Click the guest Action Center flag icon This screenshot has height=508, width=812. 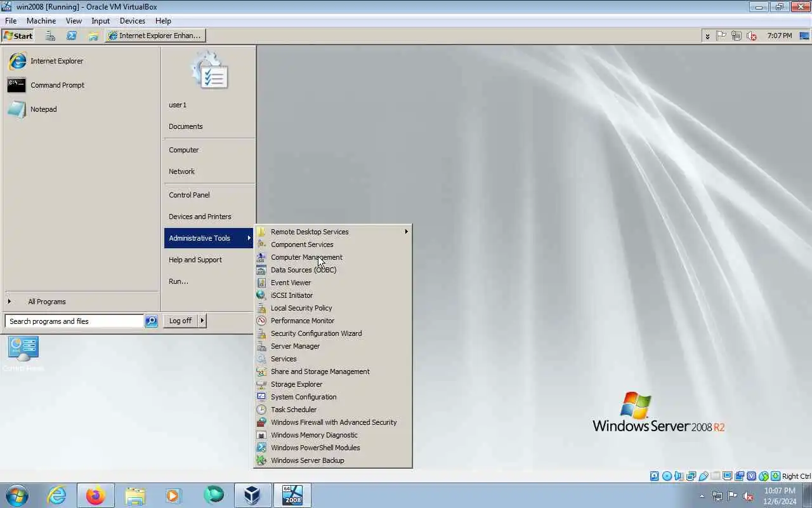(721, 36)
